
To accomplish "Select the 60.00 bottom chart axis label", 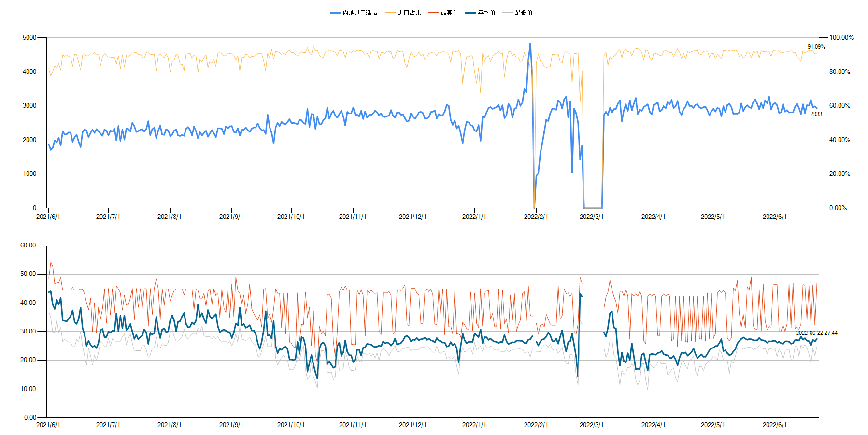I will coord(28,245).
